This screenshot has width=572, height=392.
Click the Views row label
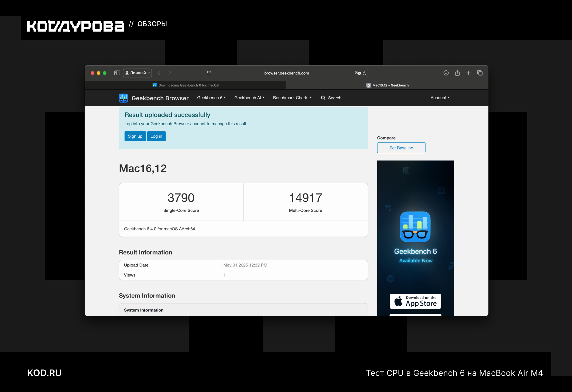[x=130, y=275]
